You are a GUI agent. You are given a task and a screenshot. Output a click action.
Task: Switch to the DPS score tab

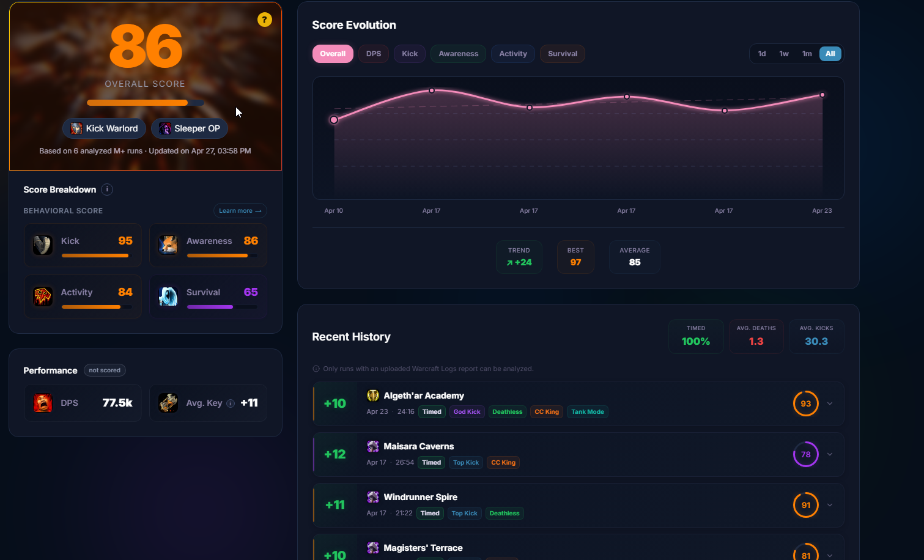click(x=374, y=54)
